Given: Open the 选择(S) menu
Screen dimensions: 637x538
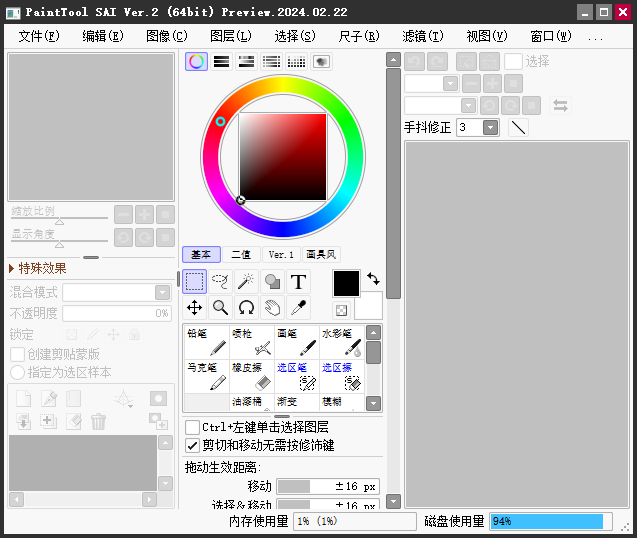Looking at the screenshot, I should [x=295, y=36].
